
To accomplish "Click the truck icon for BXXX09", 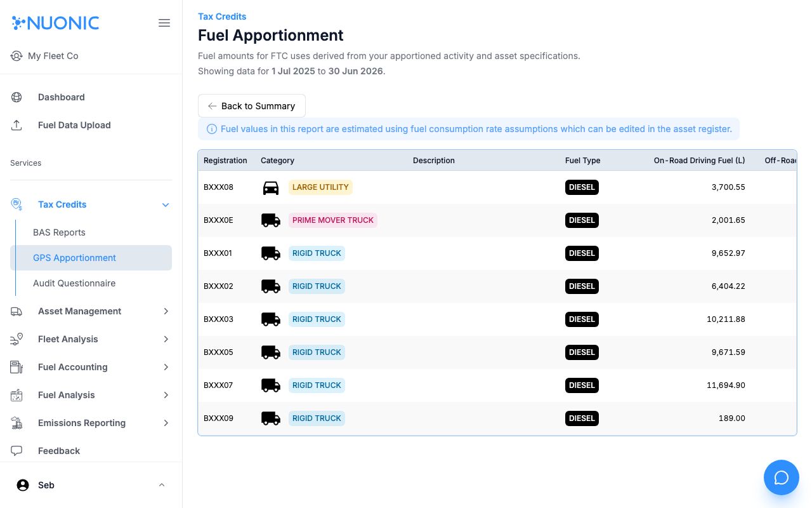I will click(271, 418).
